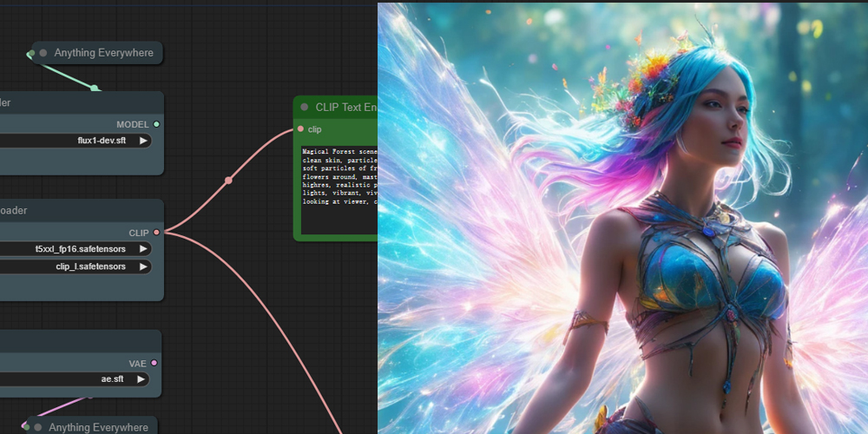The image size is (868, 434).
Task: Click the arrow next to ae.sft
Action: [141, 379]
